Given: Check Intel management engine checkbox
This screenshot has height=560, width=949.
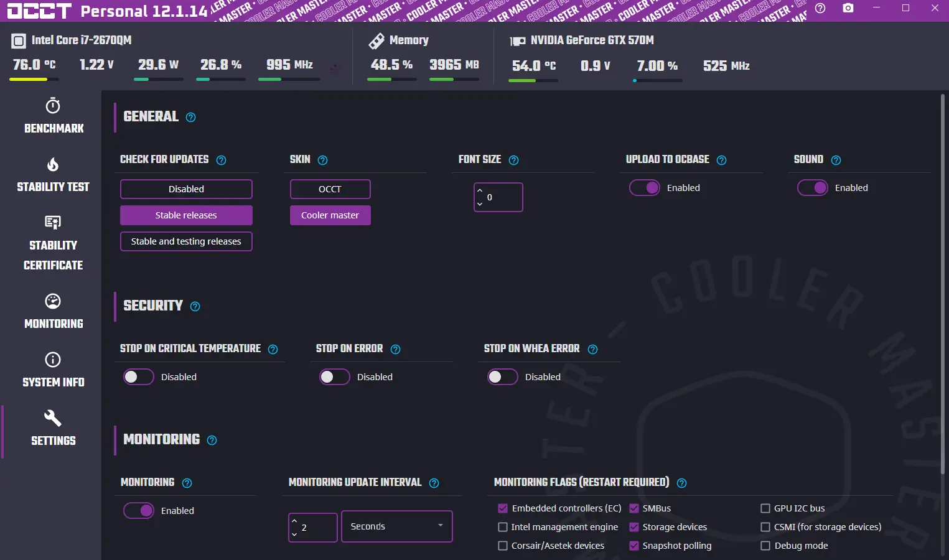Looking at the screenshot, I should [x=503, y=527].
